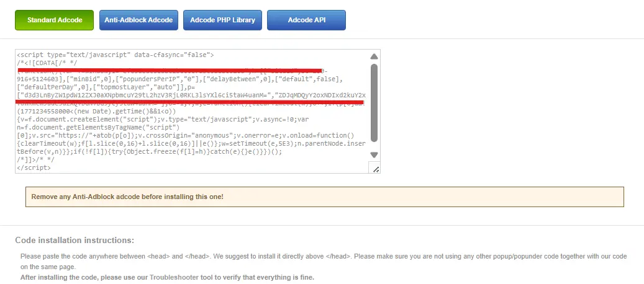Viewport: 644px width, 284px height.
Task: Grab the textarea resize handle corner
Action: click(x=375, y=169)
